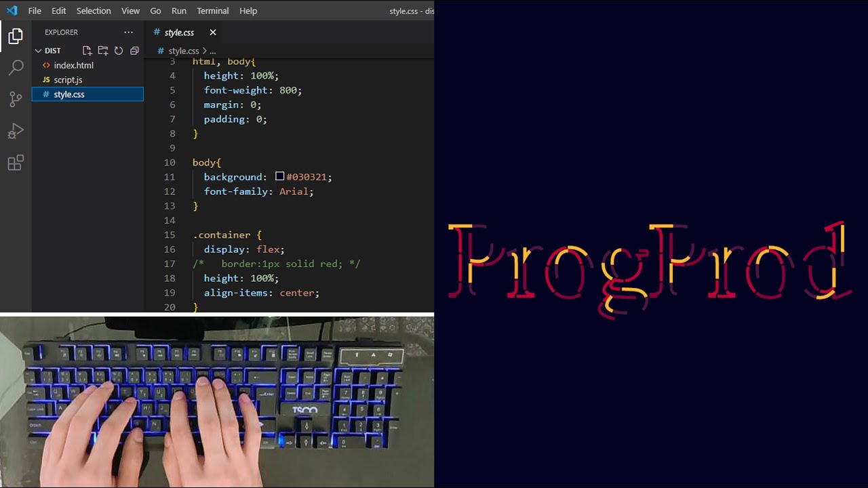Refresh the Explorer file list
The width and height of the screenshot is (868, 488).
(x=119, y=51)
